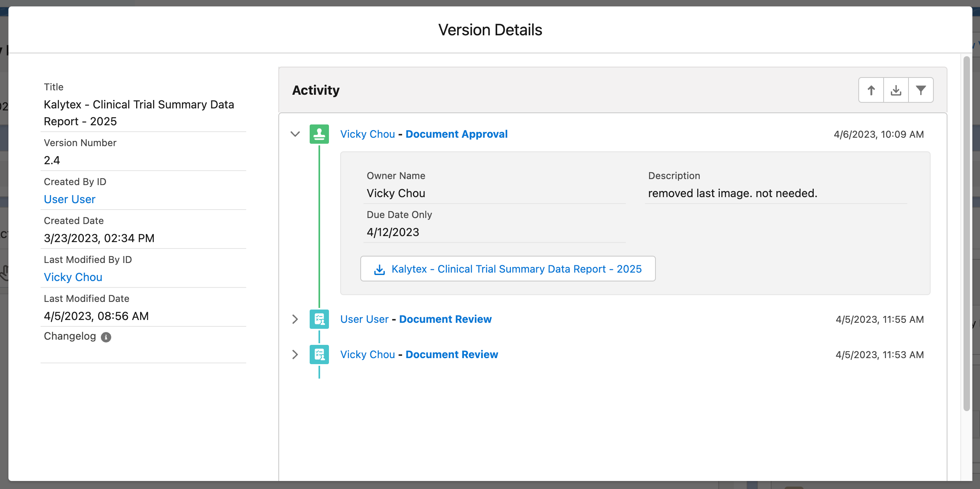Click the modal vertical scrollbar
The image size is (980, 489).
(x=966, y=233)
